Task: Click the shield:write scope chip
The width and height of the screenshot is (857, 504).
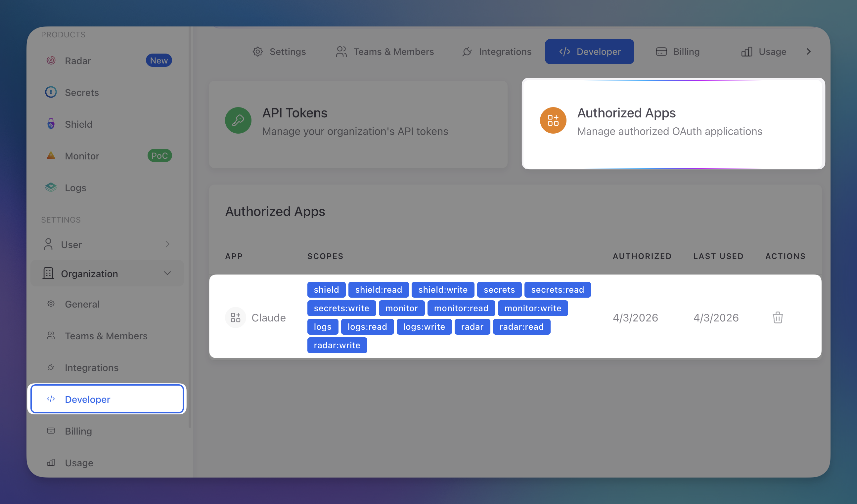Action: (443, 290)
